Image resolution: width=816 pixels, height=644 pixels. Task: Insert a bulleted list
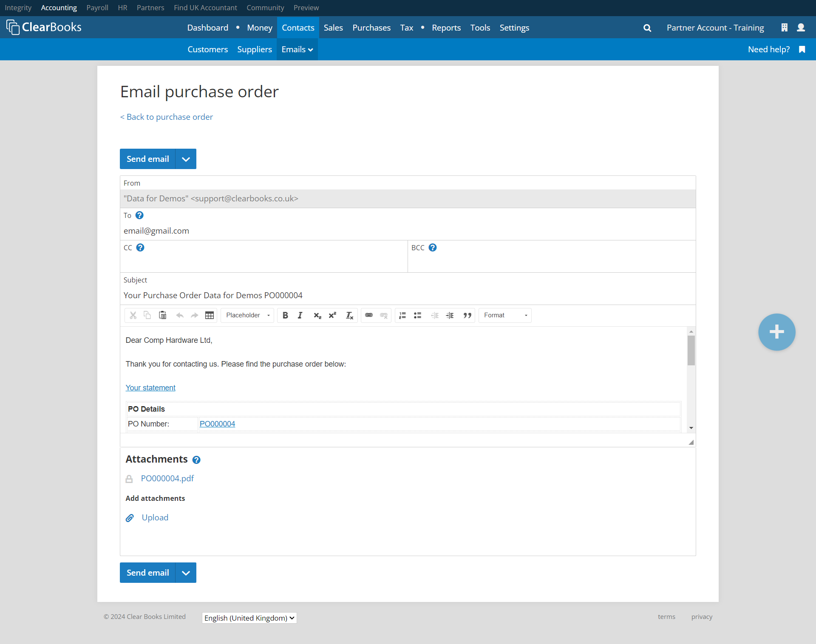418,315
